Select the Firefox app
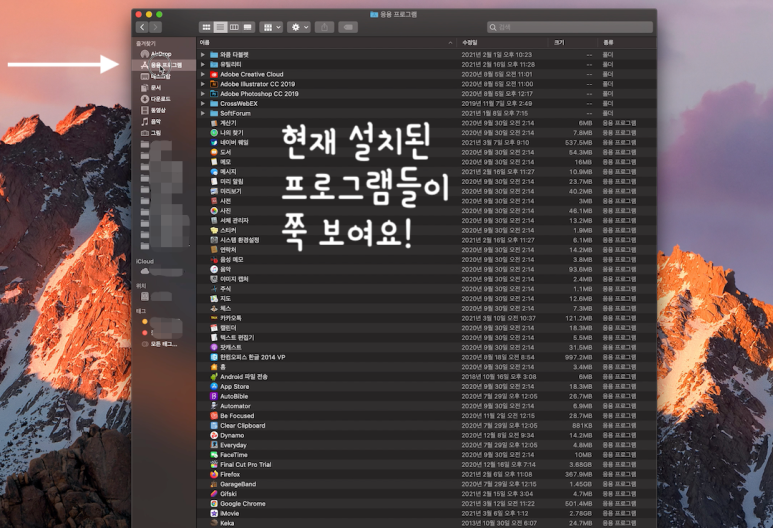 coord(225,474)
